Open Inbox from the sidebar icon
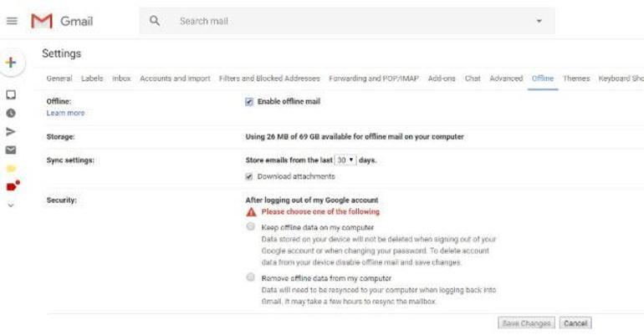Image resolution: width=644 pixels, height=335 pixels. pos(11,94)
